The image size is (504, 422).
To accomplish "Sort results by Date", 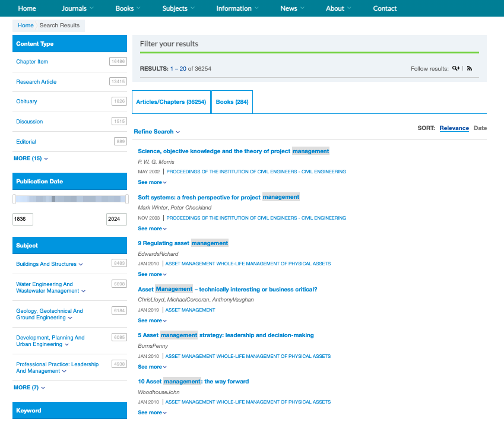I will pos(480,128).
